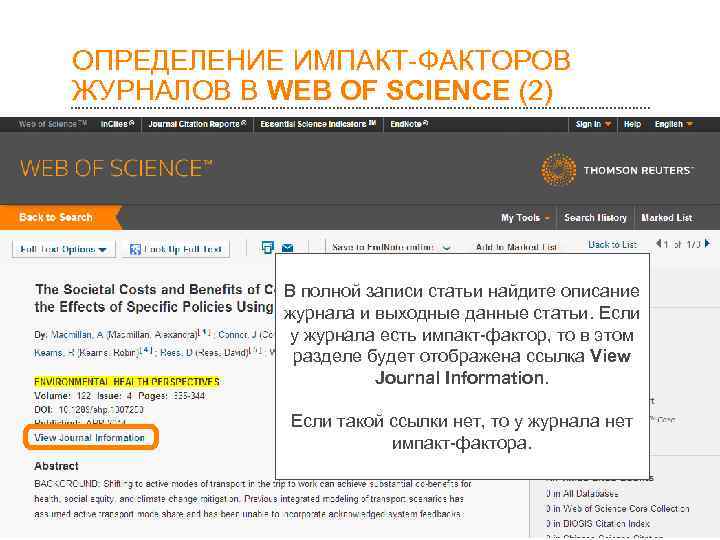Click author link Rees, D
Viewport: 720px width, 540px height.
[x=176, y=353]
